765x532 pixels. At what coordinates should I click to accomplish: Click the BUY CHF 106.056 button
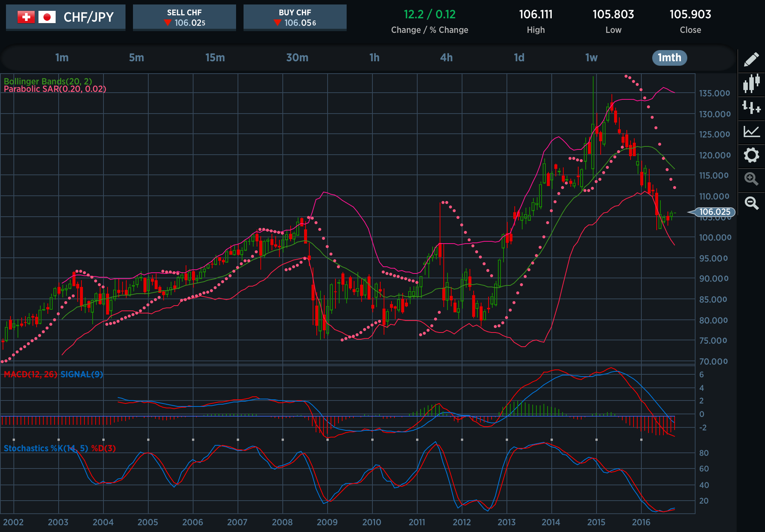click(x=295, y=18)
